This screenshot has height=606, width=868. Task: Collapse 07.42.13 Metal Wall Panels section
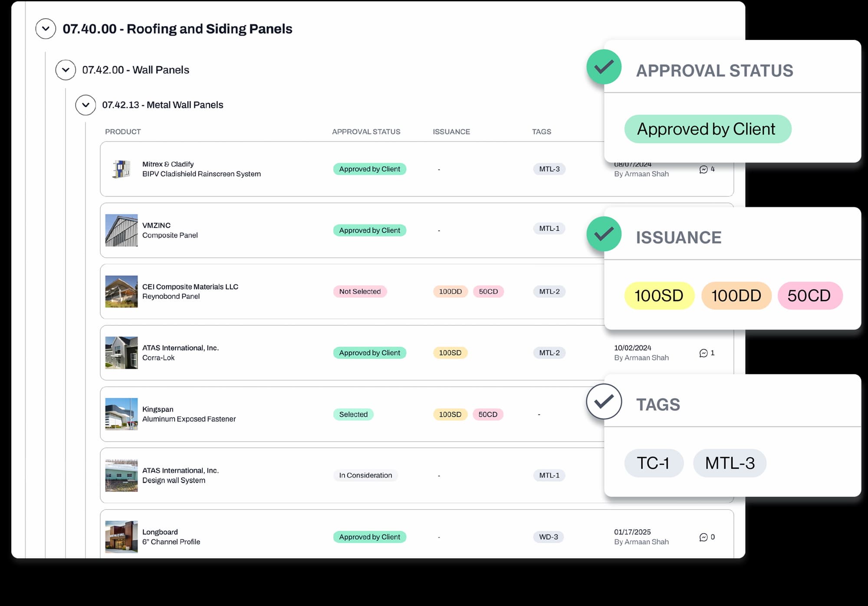(x=85, y=105)
